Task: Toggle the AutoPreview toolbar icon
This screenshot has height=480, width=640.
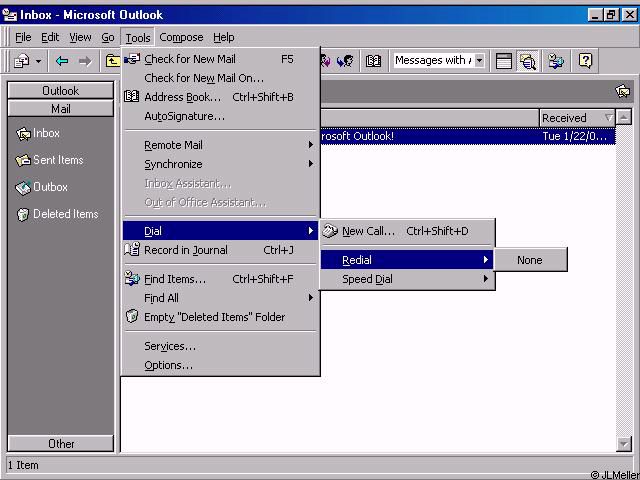Action: point(528,61)
